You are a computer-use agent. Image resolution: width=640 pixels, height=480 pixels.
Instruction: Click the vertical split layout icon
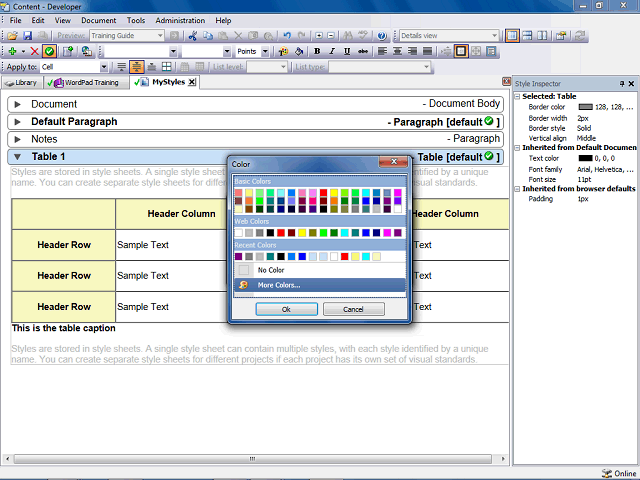point(542,36)
